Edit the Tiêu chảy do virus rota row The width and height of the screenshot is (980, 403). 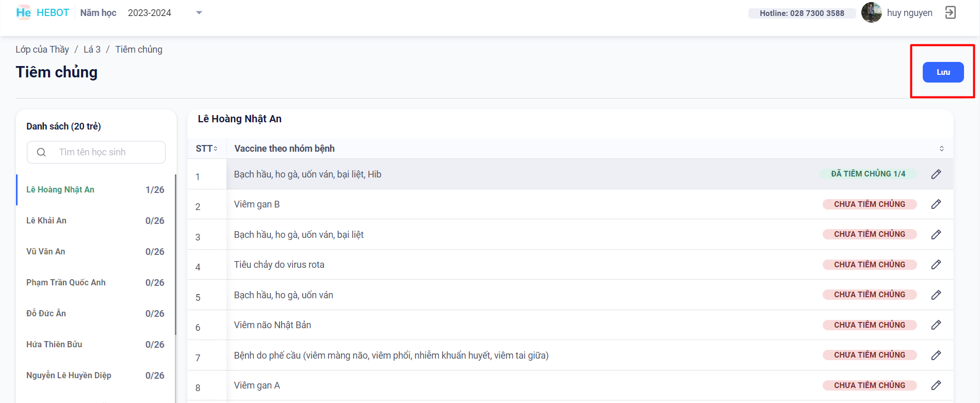coord(936,265)
